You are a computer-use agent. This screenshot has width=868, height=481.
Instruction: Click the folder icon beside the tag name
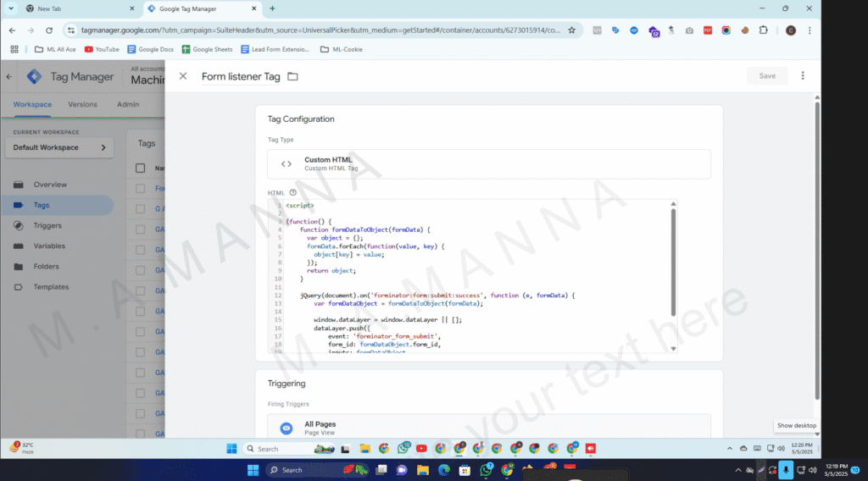[292, 76]
